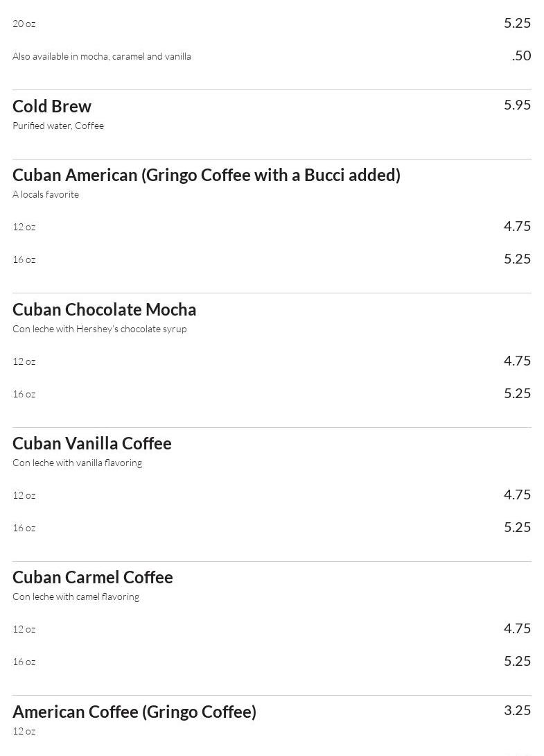The image size is (544, 756).
Task: Click the Cuban Chocolate Mocha title
Action: coord(104,309)
